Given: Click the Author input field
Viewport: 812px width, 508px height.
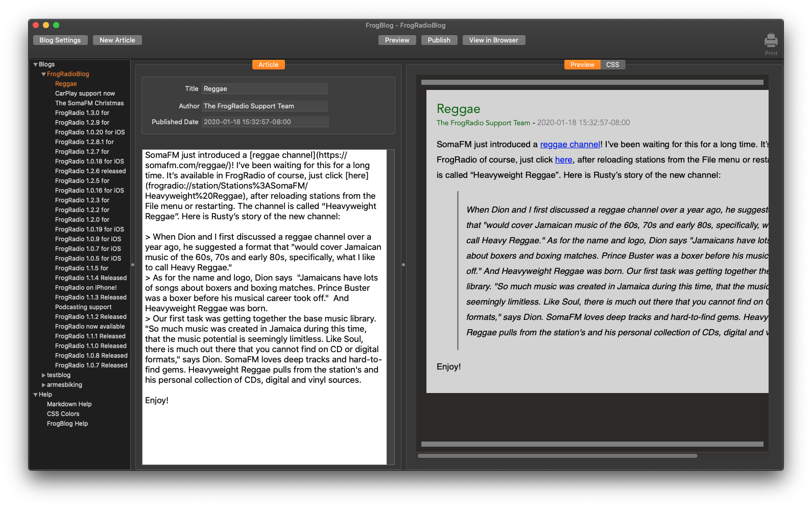Looking at the screenshot, I should click(265, 106).
